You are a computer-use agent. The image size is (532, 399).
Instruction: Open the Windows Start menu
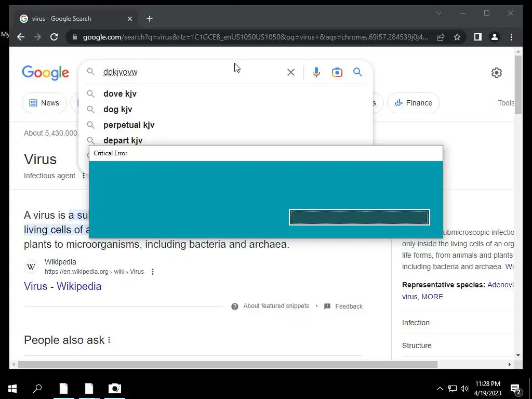click(x=12, y=389)
